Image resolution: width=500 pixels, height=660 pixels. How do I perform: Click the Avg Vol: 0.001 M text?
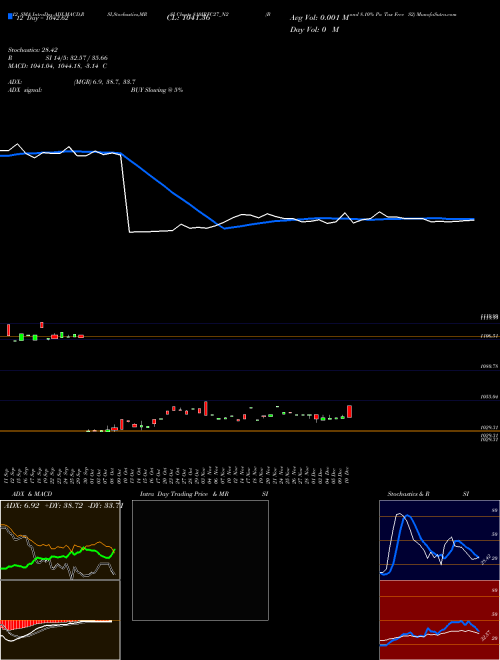(x=319, y=18)
